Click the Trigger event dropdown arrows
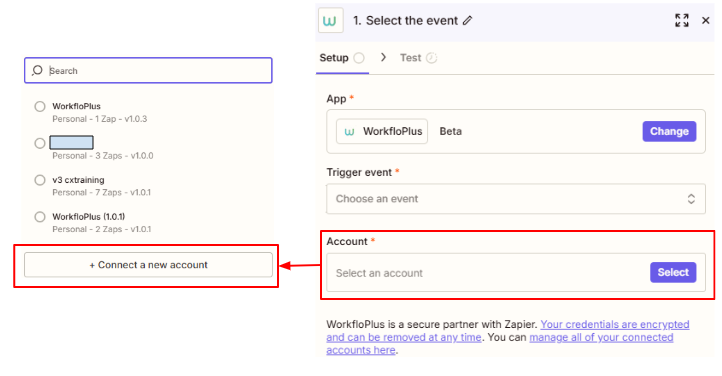 point(691,199)
